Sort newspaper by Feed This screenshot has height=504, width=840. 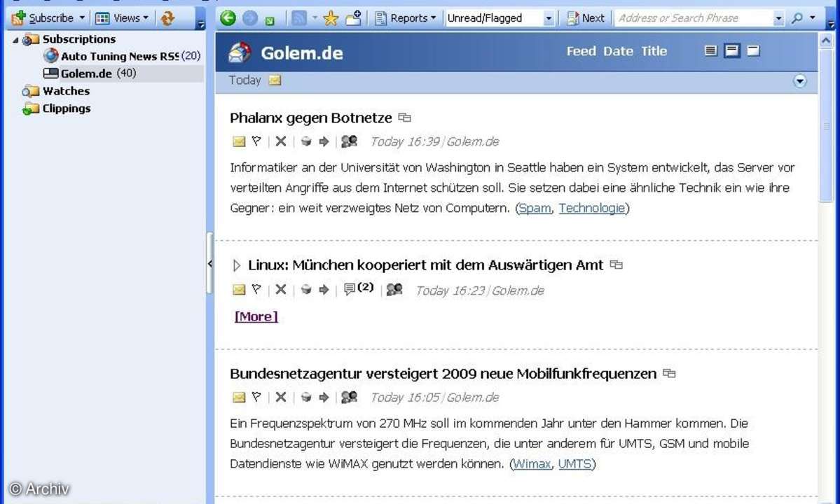click(581, 51)
